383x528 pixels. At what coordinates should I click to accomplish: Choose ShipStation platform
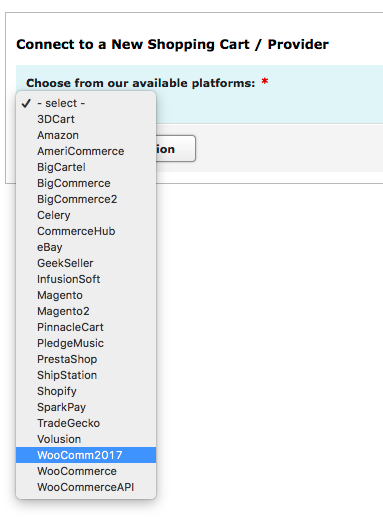point(86,375)
